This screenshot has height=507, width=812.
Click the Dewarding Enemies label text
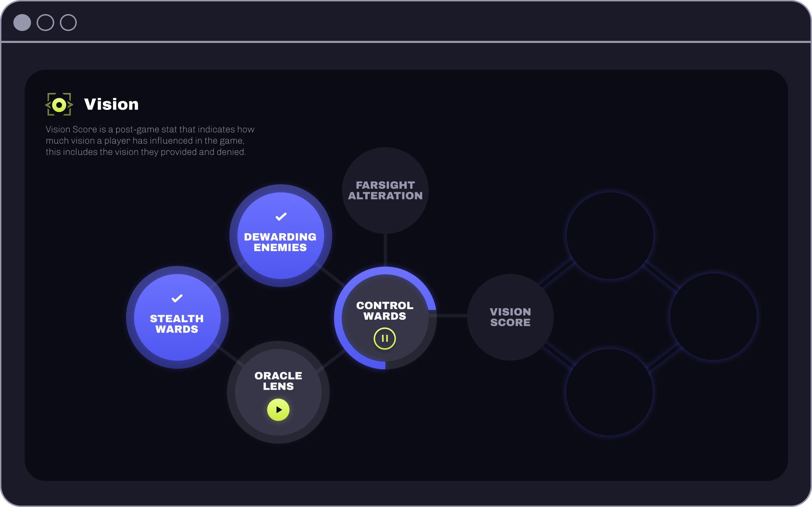click(280, 242)
